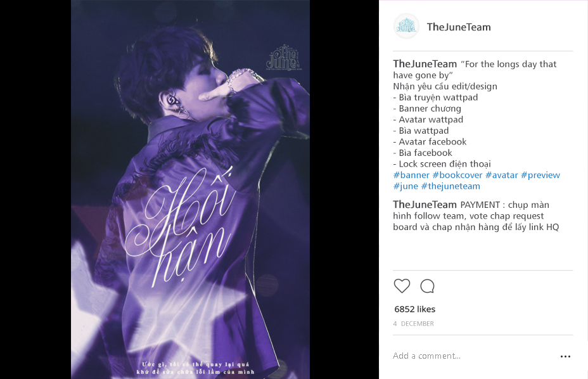Screen dimensions: 588x379
Task: Click the 4 December post date
Action: click(x=413, y=323)
